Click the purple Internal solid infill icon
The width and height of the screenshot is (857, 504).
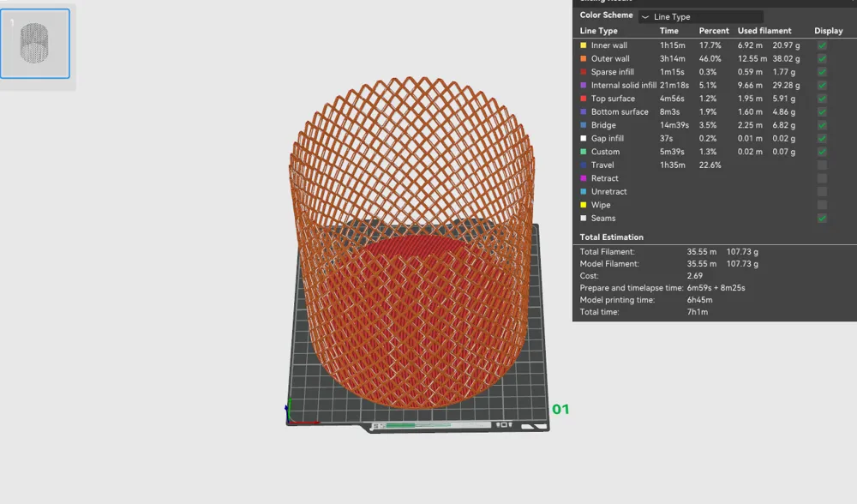(584, 85)
